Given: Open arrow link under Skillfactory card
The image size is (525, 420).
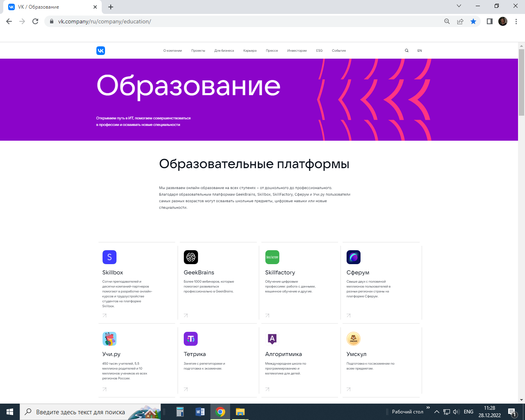Looking at the screenshot, I should (x=267, y=315).
